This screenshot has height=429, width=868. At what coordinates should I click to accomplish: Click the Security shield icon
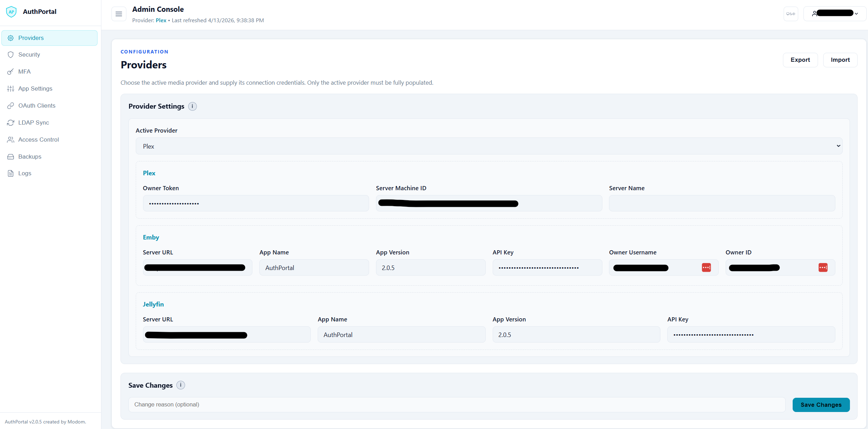point(11,55)
